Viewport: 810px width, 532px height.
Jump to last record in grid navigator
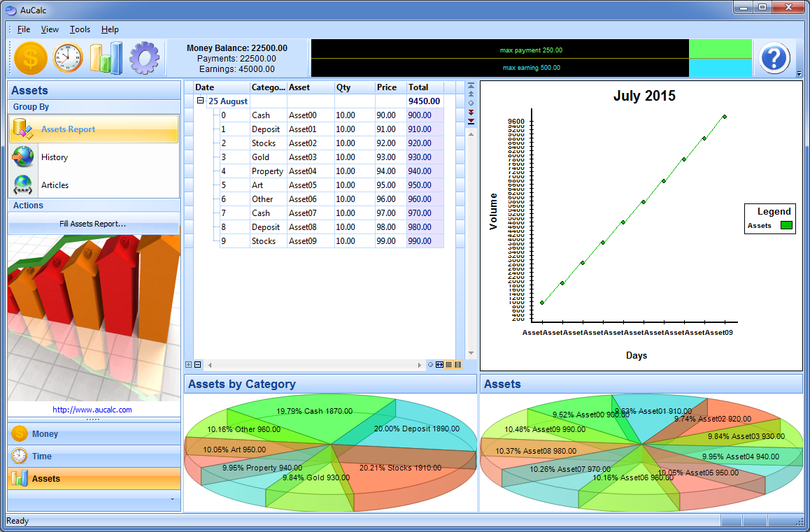coord(471,122)
